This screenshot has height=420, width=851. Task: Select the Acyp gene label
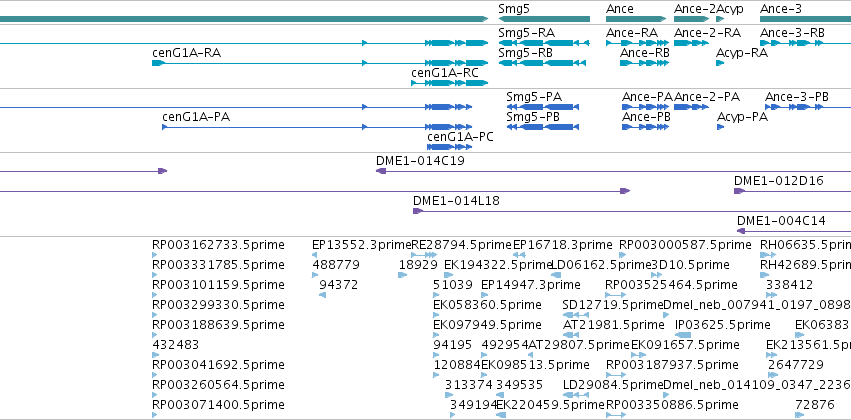(x=730, y=9)
